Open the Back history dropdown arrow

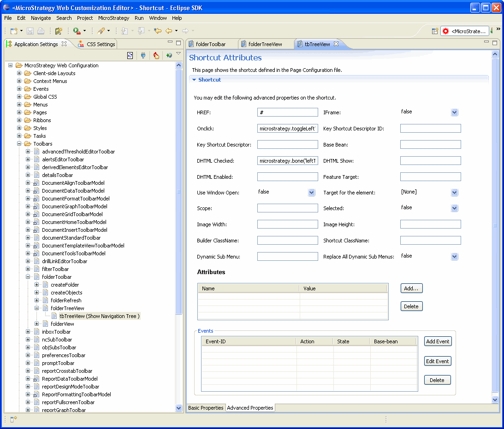point(177,31)
